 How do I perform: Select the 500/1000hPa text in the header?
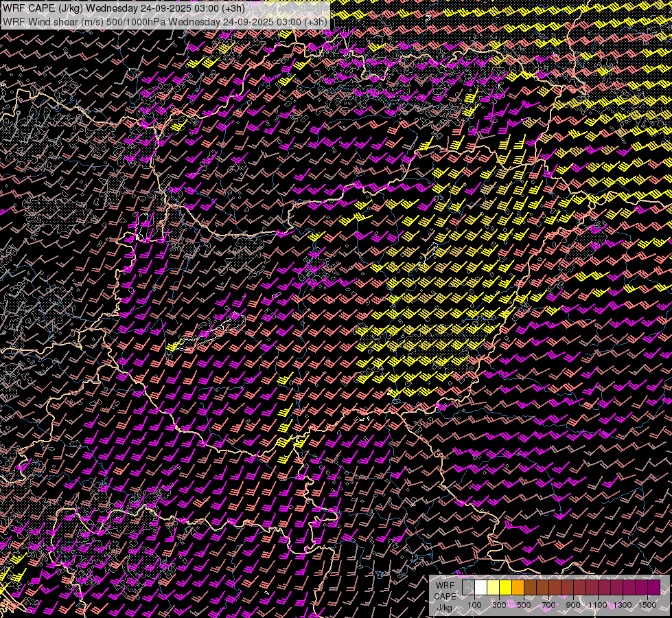click(x=136, y=21)
